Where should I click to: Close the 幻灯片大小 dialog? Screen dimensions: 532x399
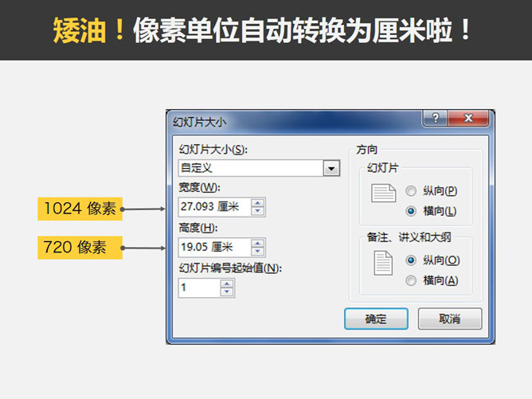coord(468,119)
